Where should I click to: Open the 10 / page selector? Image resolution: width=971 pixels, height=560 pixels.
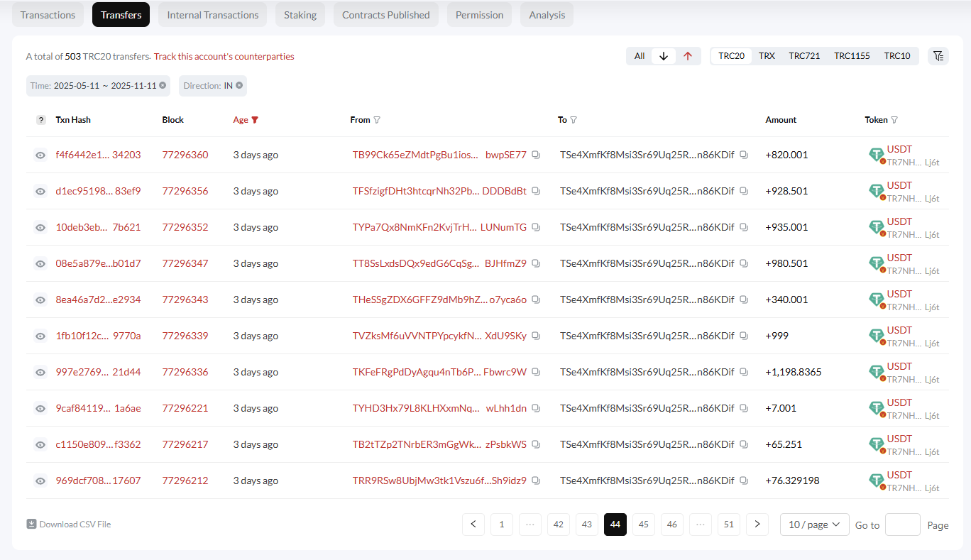click(814, 524)
